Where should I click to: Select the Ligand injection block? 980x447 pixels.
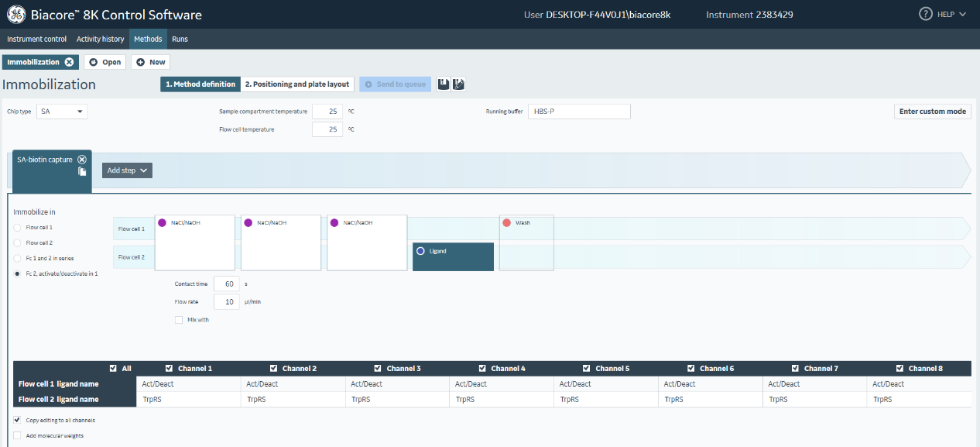click(x=453, y=256)
